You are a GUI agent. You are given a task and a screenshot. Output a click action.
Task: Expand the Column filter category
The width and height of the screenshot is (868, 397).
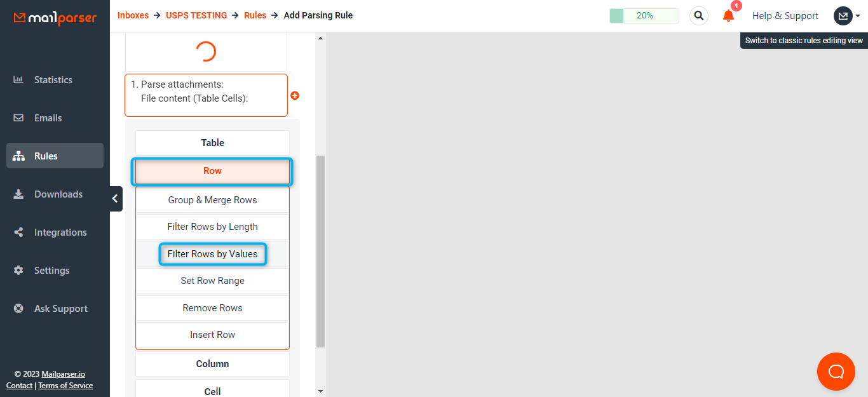point(212,364)
